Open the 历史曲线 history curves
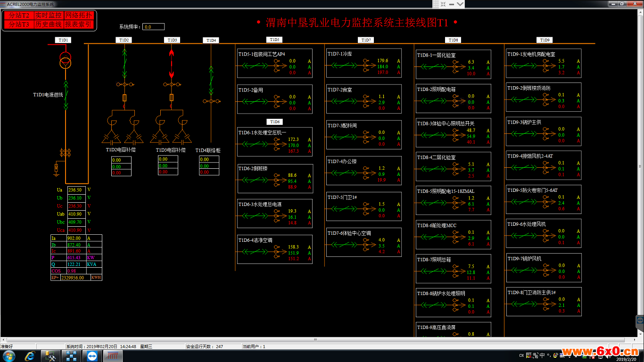 point(49,25)
